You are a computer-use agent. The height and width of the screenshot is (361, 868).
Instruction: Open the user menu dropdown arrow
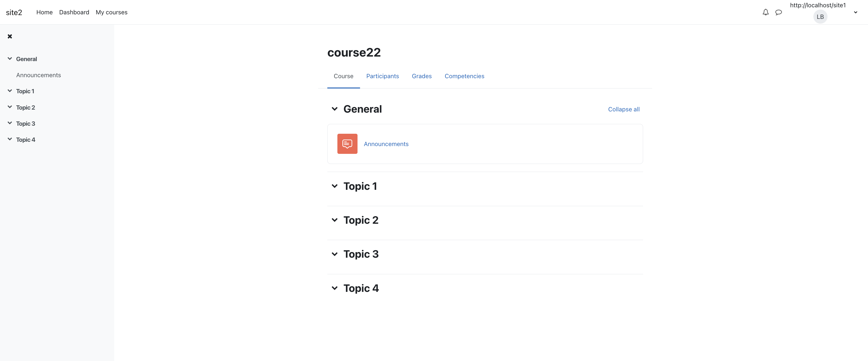pyautogui.click(x=855, y=13)
